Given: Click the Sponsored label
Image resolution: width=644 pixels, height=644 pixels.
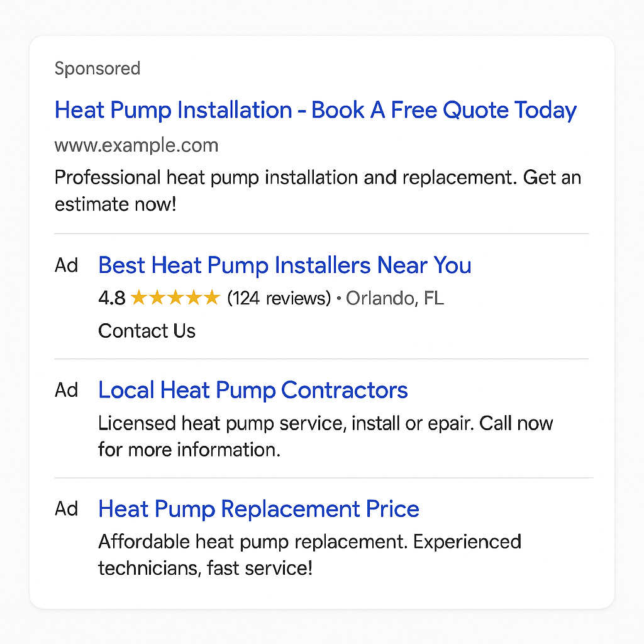Looking at the screenshot, I should click(97, 68).
